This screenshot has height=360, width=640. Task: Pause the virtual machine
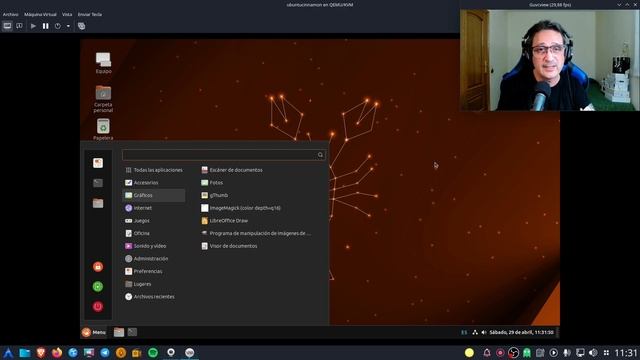coord(46,26)
